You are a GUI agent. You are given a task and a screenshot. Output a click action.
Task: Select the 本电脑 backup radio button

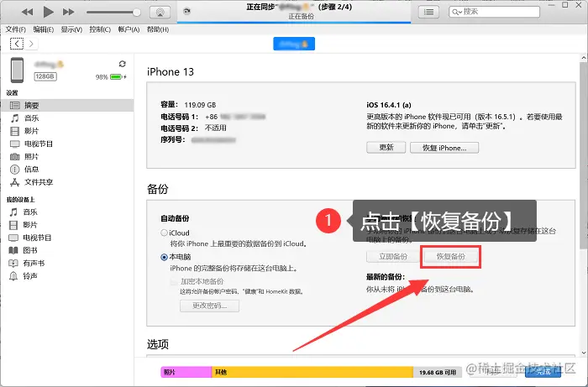[x=164, y=257]
